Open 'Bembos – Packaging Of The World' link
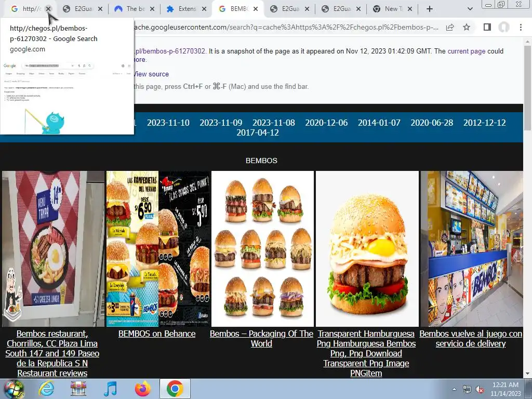Viewport: 532px width, 399px height. click(261, 339)
